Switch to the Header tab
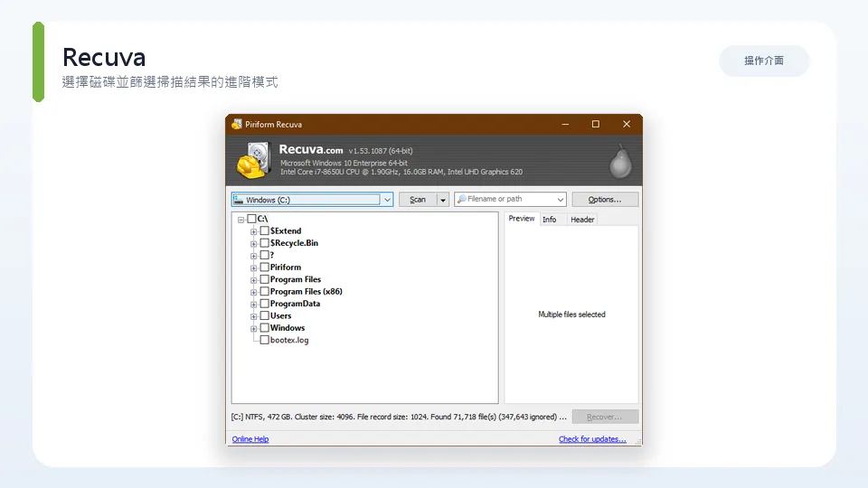Viewport: 868px width, 488px height. click(582, 220)
